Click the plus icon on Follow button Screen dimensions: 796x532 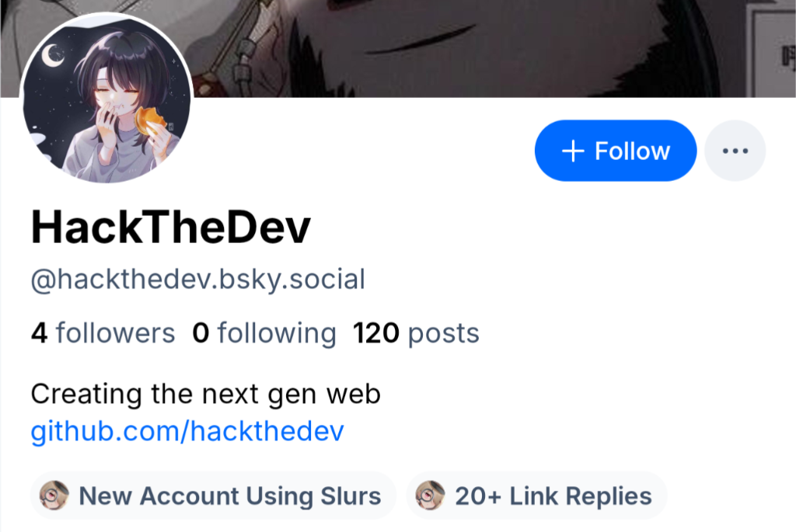coord(572,151)
